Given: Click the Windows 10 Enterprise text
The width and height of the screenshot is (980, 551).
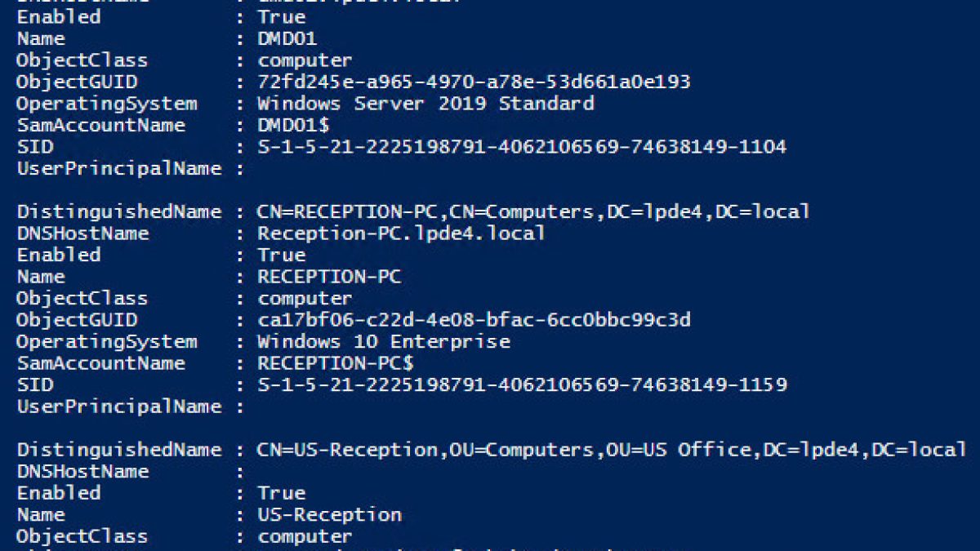Looking at the screenshot, I should (x=384, y=341).
